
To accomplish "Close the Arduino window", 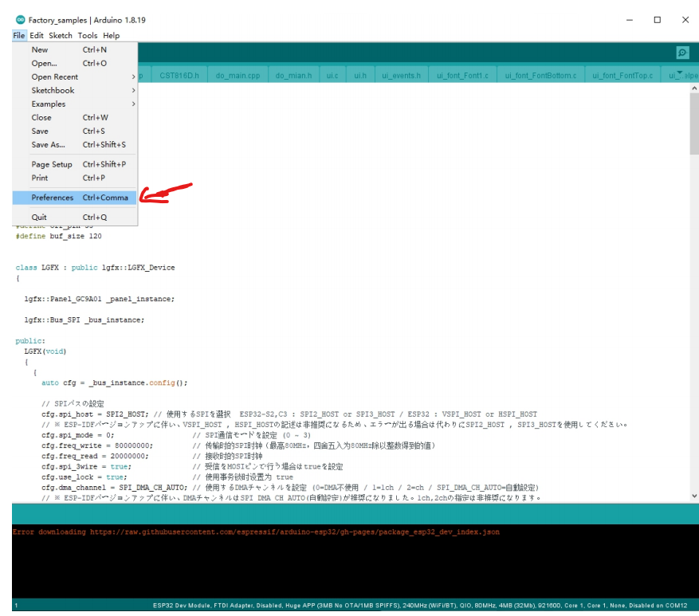I will pos(685,20).
